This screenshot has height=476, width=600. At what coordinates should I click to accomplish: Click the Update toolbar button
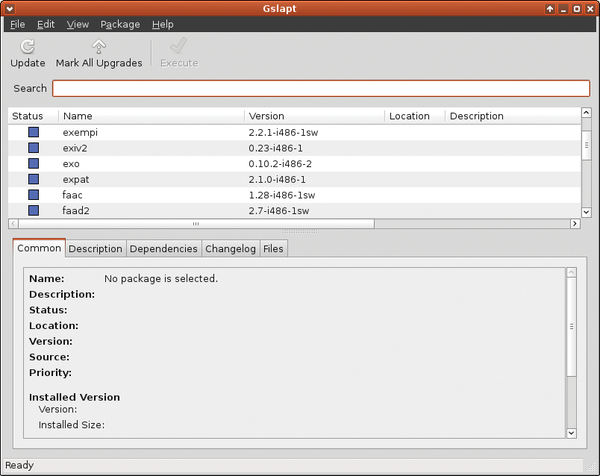28,53
